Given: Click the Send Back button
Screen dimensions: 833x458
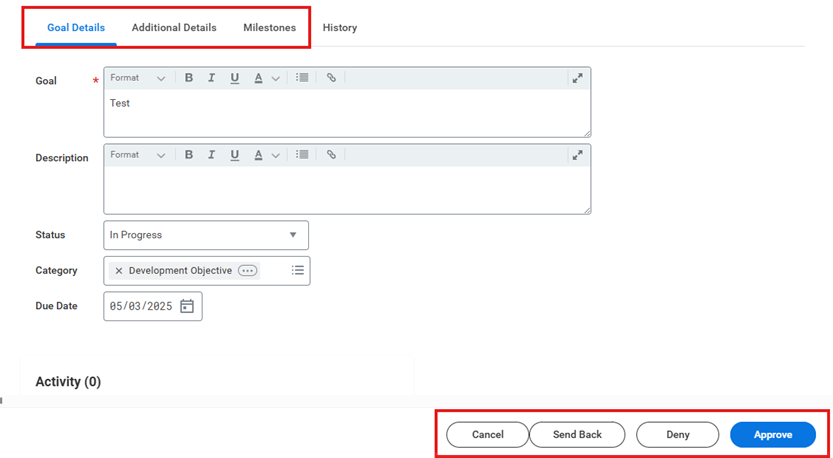Looking at the screenshot, I should (x=577, y=435).
